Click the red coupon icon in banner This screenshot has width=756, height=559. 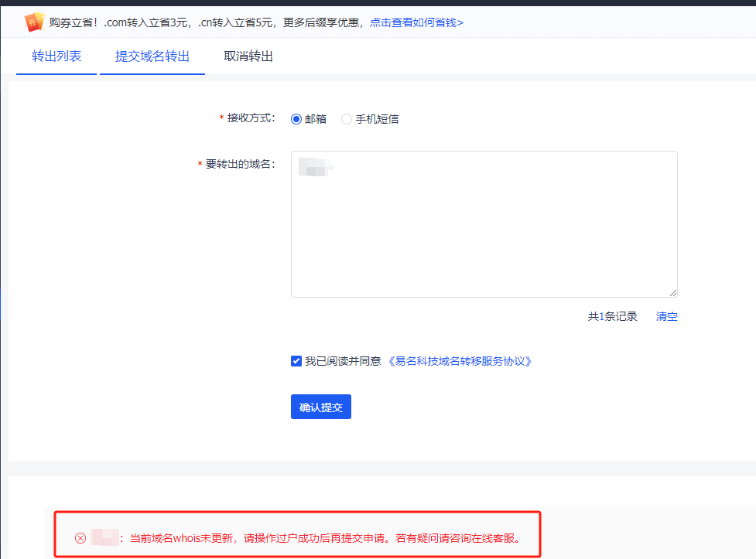[x=34, y=22]
